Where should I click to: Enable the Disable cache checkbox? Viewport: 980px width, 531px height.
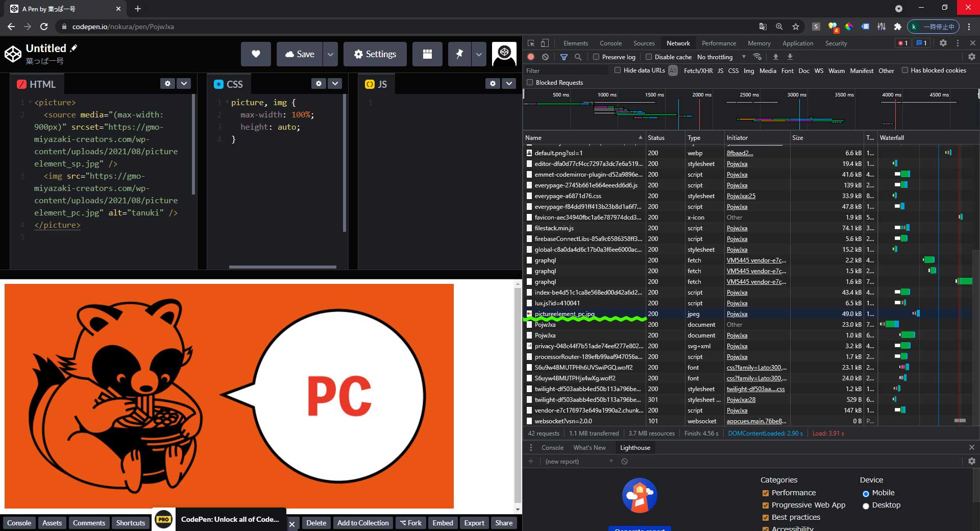[x=649, y=57]
